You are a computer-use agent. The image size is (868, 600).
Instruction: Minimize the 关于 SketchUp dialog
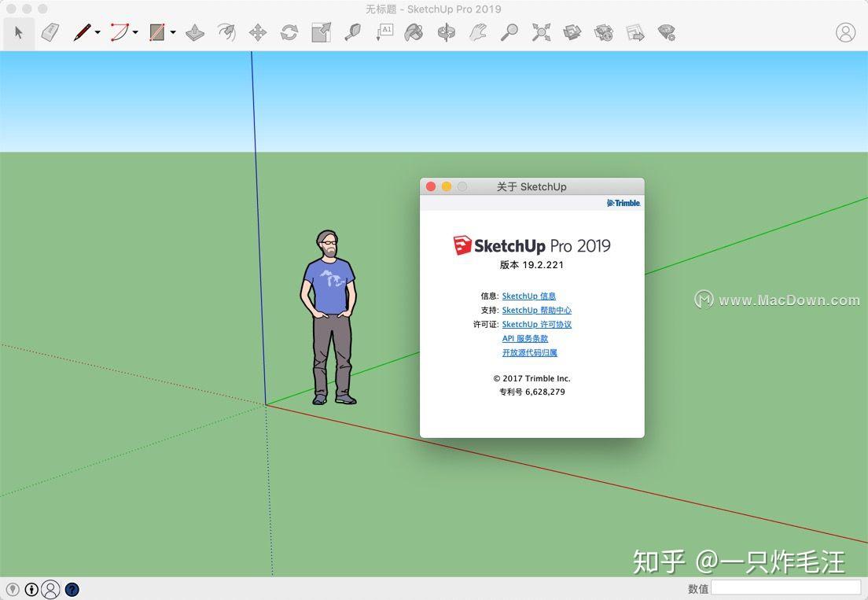coord(446,186)
